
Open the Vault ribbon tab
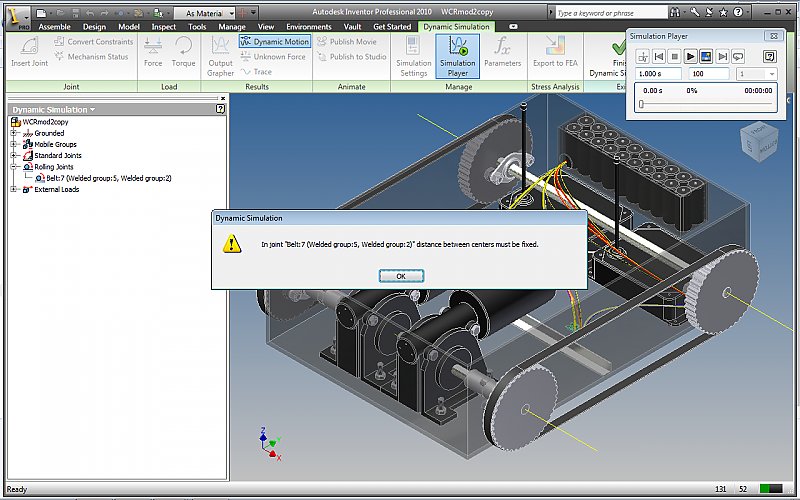coord(353,27)
